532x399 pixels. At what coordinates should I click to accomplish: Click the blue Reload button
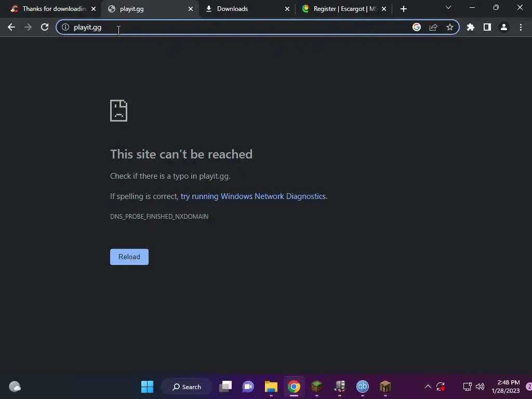click(129, 257)
